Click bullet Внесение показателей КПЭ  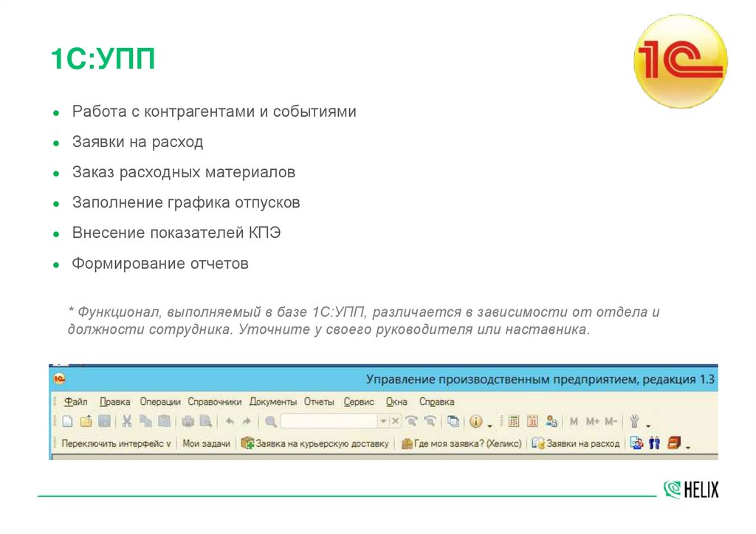tap(176, 233)
